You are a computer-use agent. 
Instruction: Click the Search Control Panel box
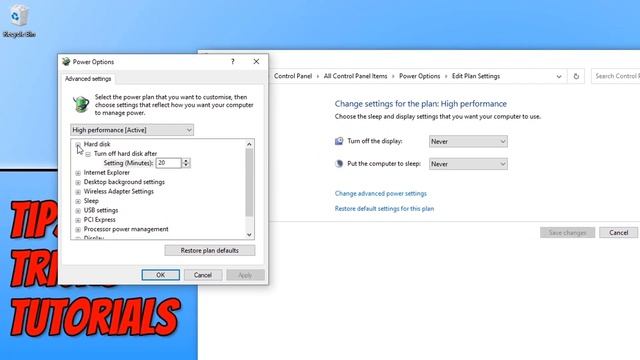[616, 76]
